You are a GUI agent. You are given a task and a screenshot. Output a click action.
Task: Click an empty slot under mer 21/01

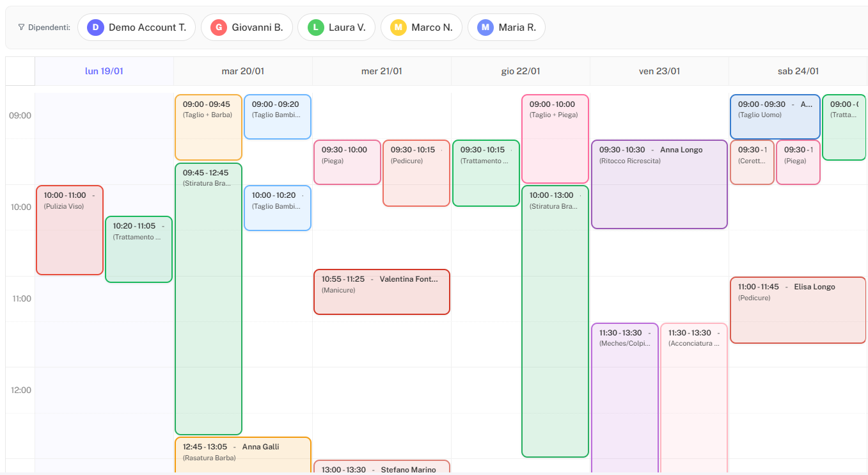(x=382, y=384)
